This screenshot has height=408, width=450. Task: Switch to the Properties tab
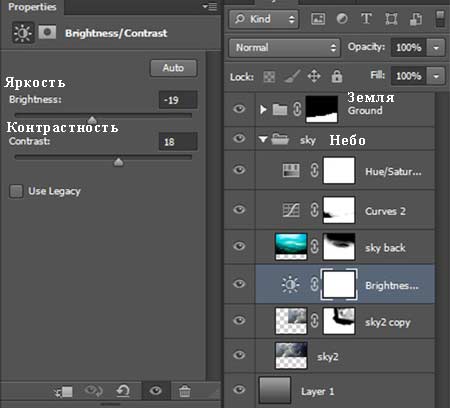point(32,7)
